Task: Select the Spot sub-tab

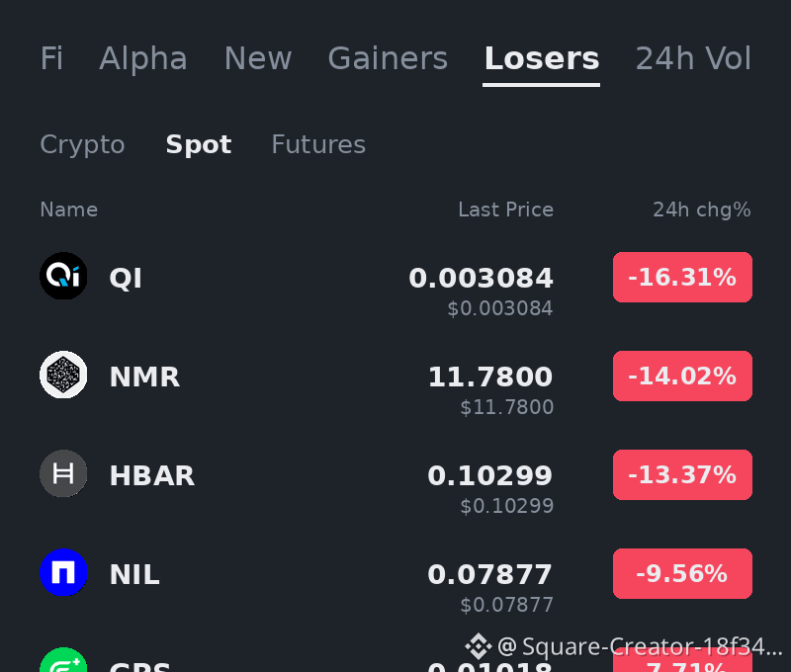Action: [x=199, y=144]
